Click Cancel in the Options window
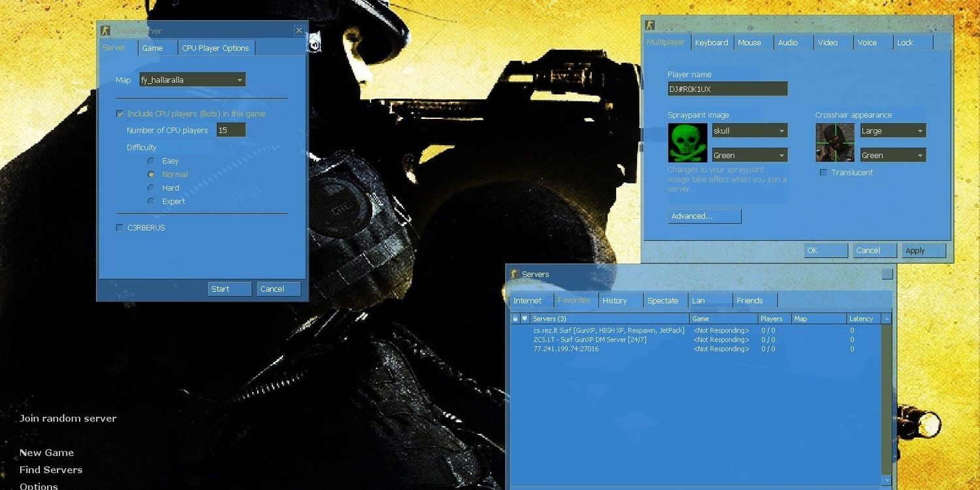The image size is (980, 490). click(x=875, y=250)
